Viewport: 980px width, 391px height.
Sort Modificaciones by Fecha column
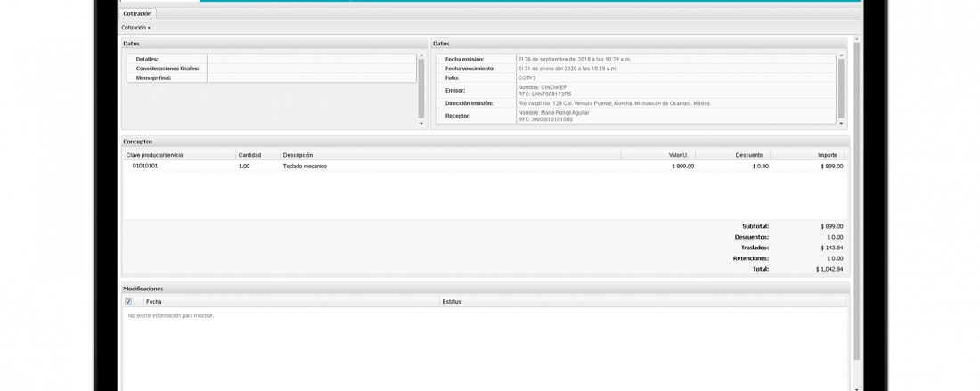pos(290,302)
